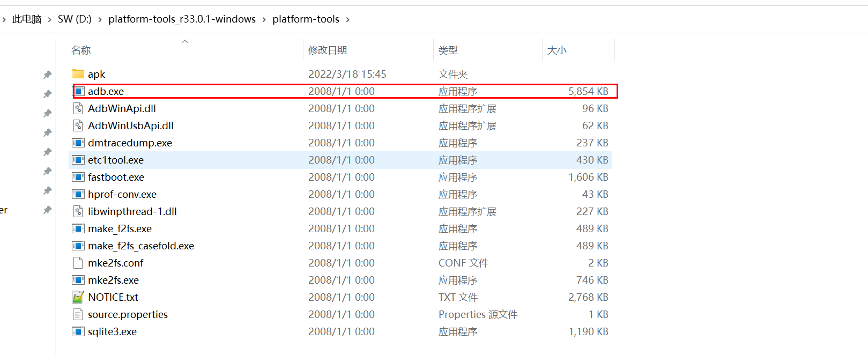The height and width of the screenshot is (355, 868).
Task: Select the sqlite3.exe icon
Action: click(78, 331)
